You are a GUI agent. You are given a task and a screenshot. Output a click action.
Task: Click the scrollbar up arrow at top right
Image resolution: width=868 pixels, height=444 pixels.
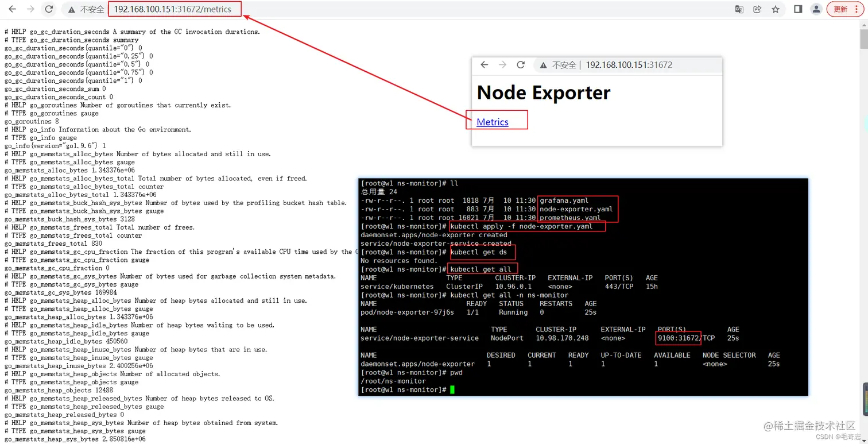[x=863, y=24]
